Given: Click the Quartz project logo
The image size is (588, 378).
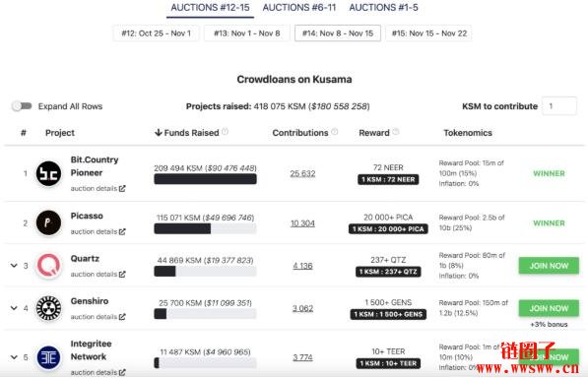Looking at the screenshot, I should (x=48, y=266).
